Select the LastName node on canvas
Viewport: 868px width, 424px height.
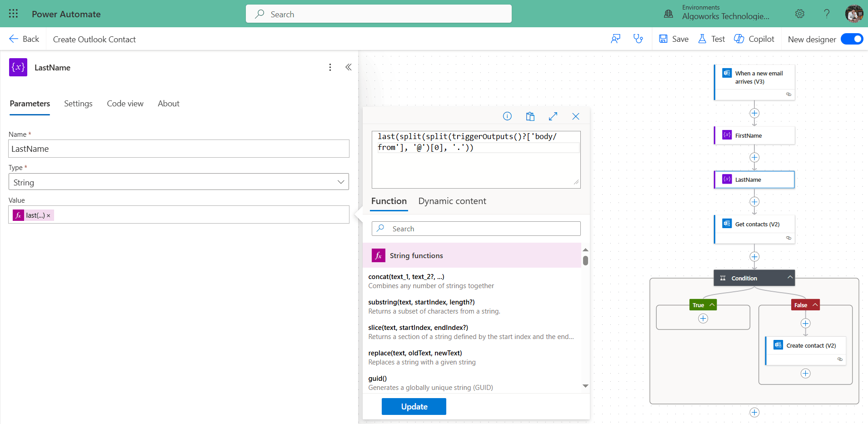click(754, 180)
